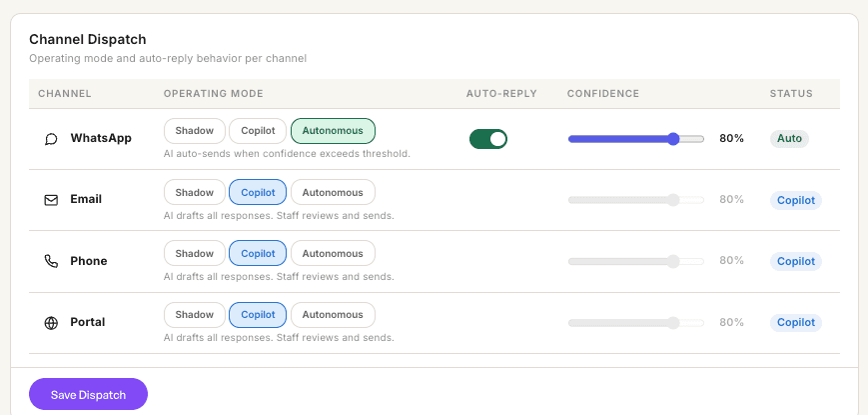Enable Autonomous mode for Phone
The image size is (868, 415).
pyautogui.click(x=333, y=253)
